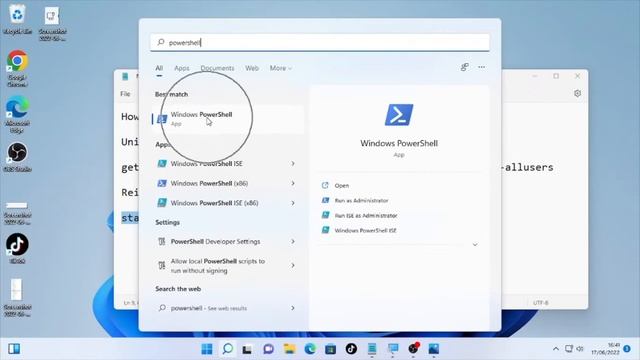Open Task View from taskbar
Viewport: 640px width, 360px height.
247,349
